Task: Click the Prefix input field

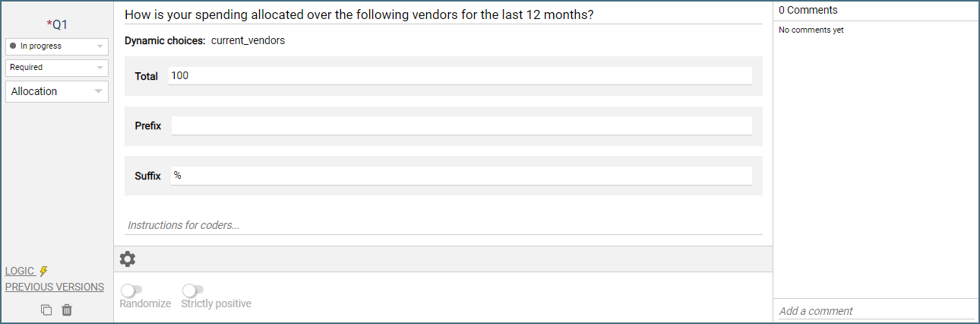Action: click(x=461, y=125)
